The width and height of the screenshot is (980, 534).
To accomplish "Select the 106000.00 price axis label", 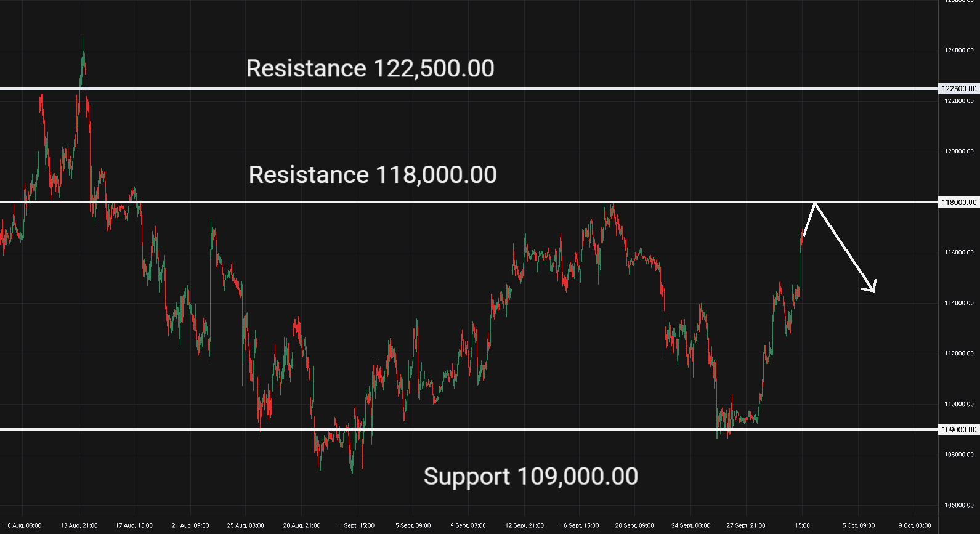I will click(959, 505).
